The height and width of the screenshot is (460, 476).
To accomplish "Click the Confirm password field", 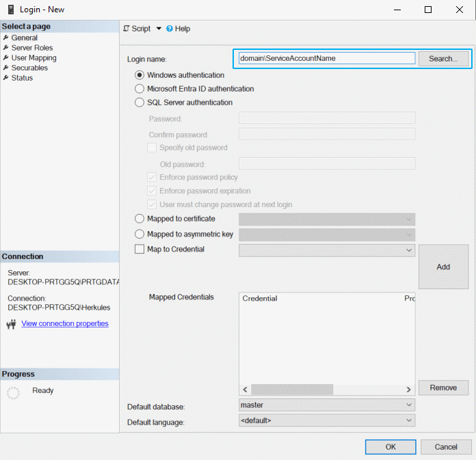I will [x=327, y=134].
